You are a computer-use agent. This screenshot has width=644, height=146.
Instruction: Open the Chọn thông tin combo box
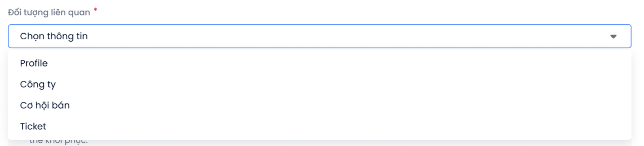(319, 36)
